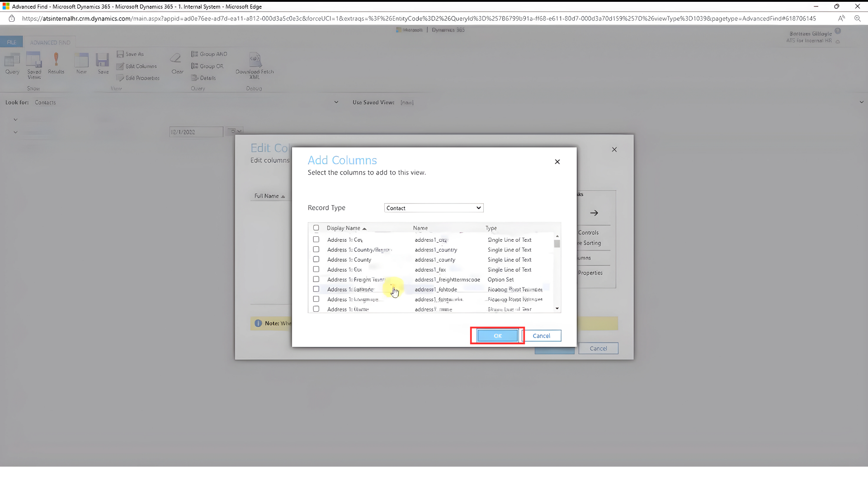Open the FILE ribbon tab
The width and height of the screenshot is (868, 488).
tap(12, 42)
